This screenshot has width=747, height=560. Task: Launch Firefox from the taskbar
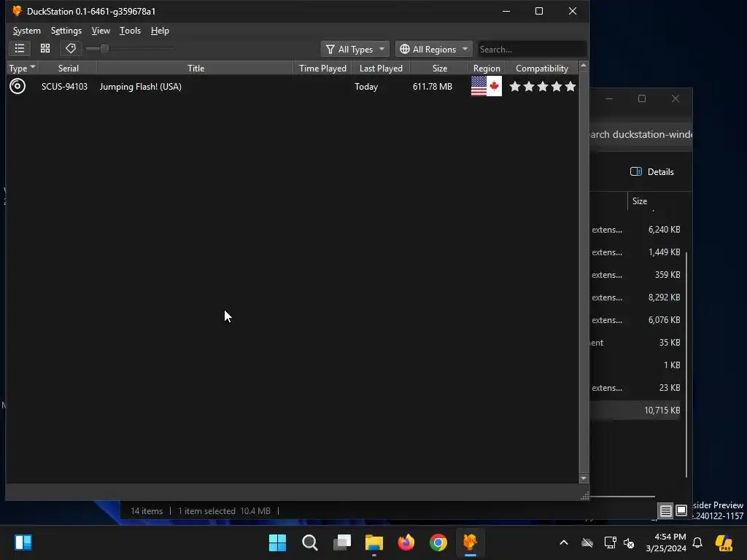point(406,542)
